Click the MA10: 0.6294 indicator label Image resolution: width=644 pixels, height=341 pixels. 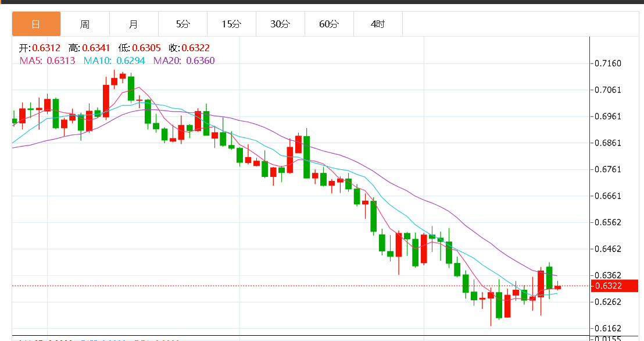tap(114, 61)
